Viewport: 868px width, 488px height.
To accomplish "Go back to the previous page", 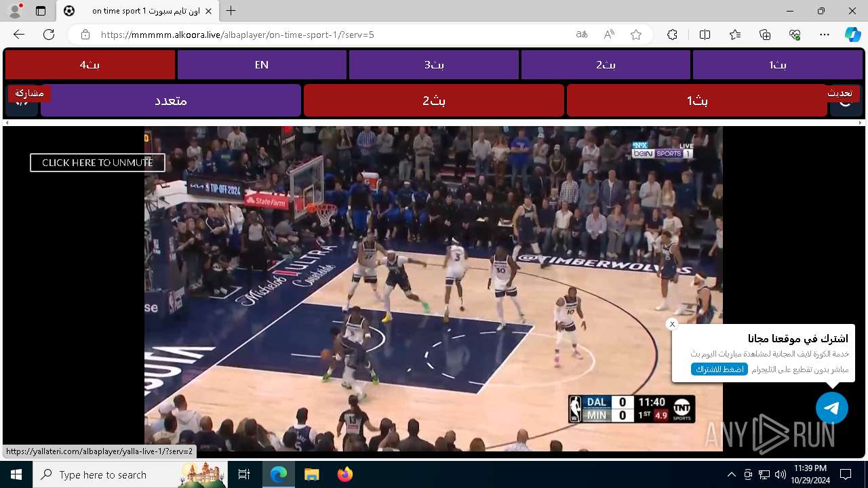I will point(18,35).
